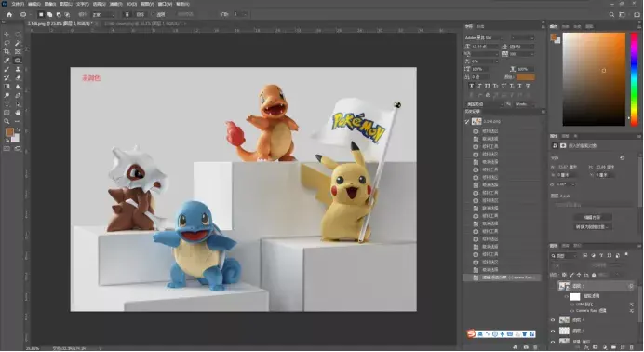This screenshot has width=644, height=352.
Task: Delete the current history state
Action: coord(535,347)
